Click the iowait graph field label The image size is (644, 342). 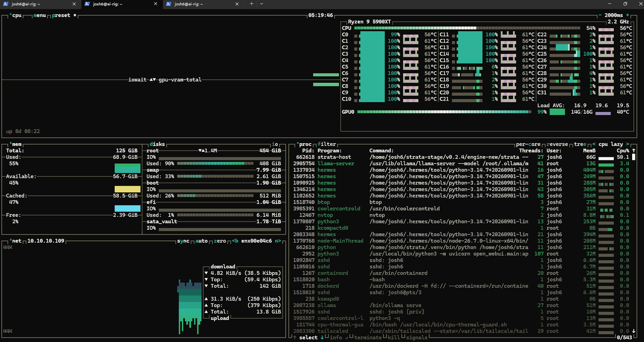(137, 79)
